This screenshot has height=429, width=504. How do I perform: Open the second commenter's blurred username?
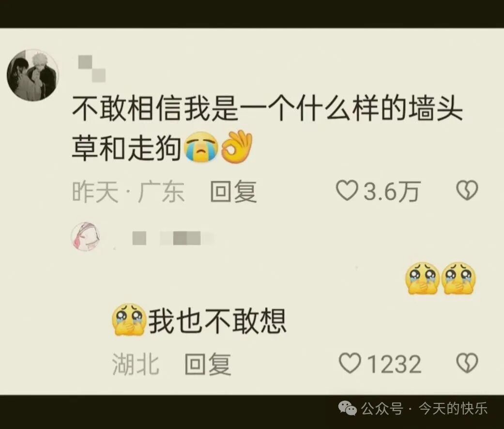173,238
